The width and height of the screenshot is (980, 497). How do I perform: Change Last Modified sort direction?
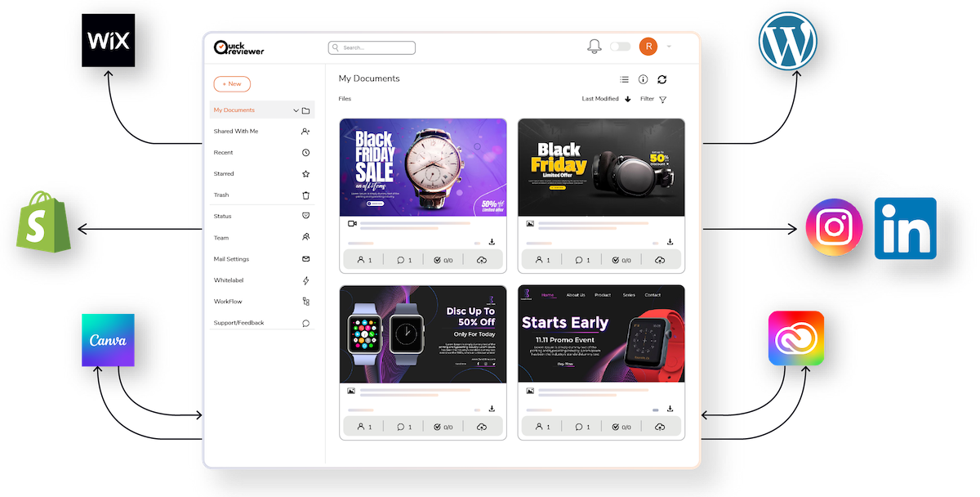click(626, 99)
